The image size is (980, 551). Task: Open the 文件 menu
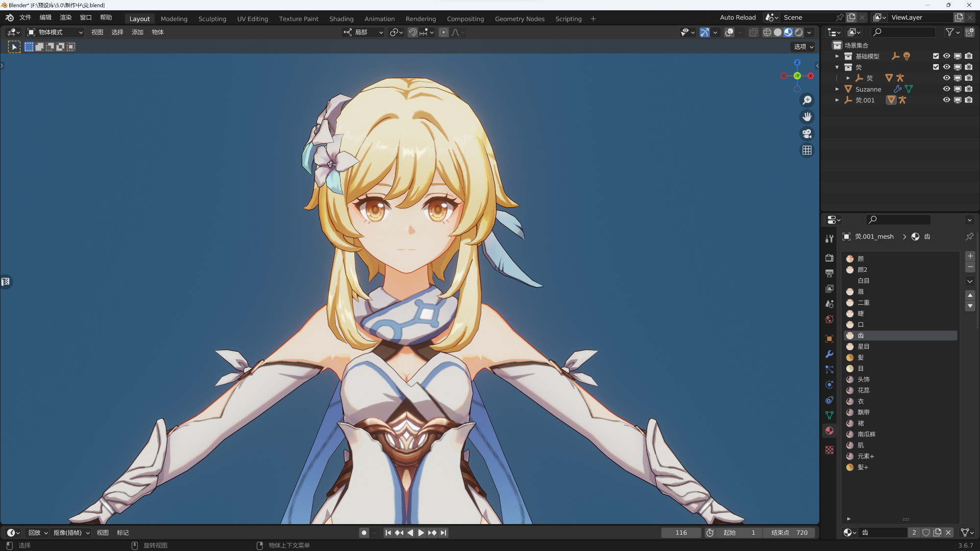click(25, 18)
